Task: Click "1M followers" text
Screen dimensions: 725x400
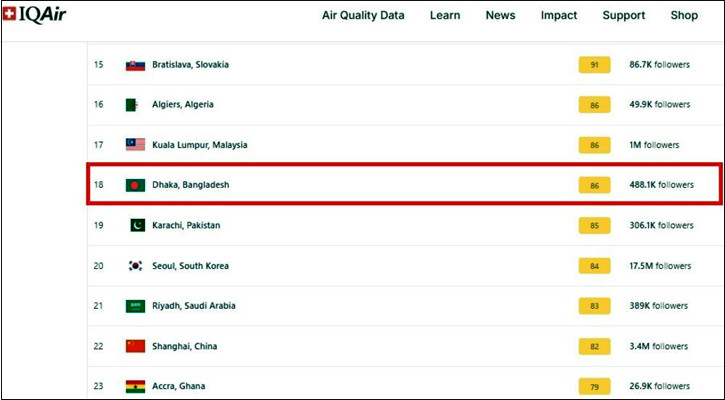Action: tap(654, 145)
